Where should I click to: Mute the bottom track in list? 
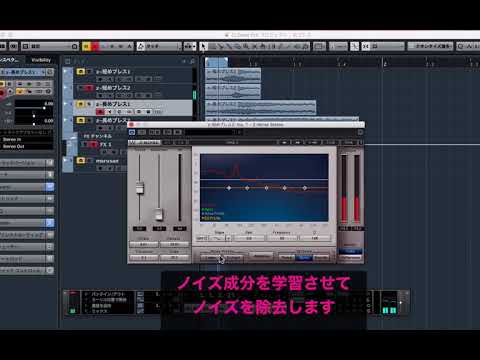coord(80,161)
